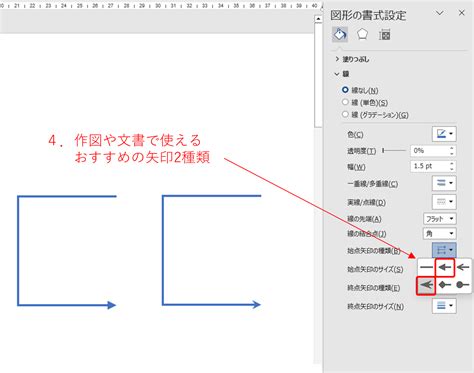
Task: Choose the no-arrow plain line option
Action: tap(426, 267)
